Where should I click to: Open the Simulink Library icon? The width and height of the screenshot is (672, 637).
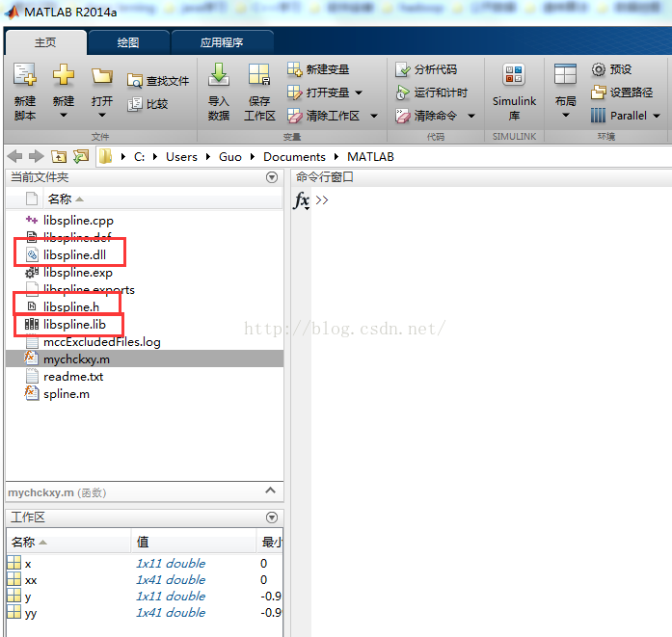click(514, 74)
